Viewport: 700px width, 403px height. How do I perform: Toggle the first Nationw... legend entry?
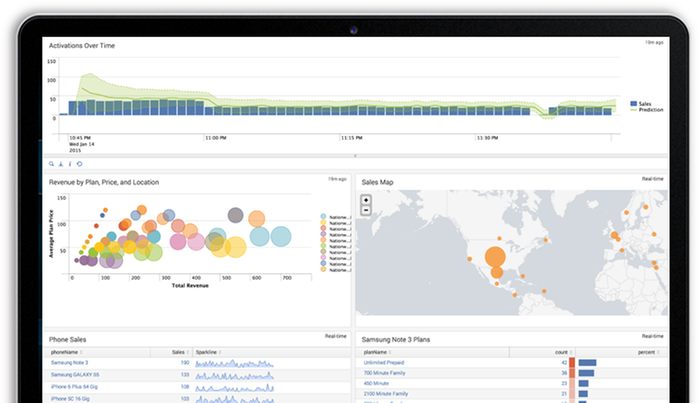point(334,216)
